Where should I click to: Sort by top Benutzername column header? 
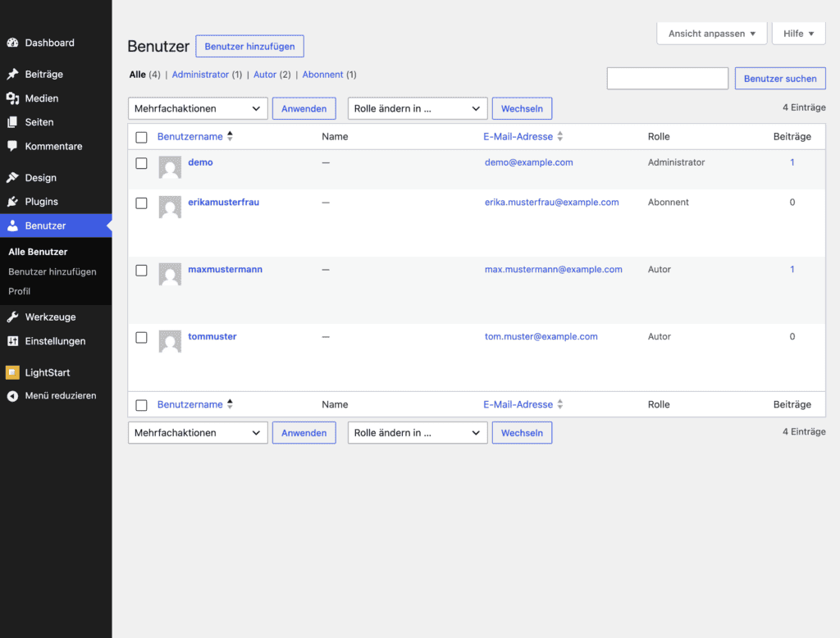[189, 136]
